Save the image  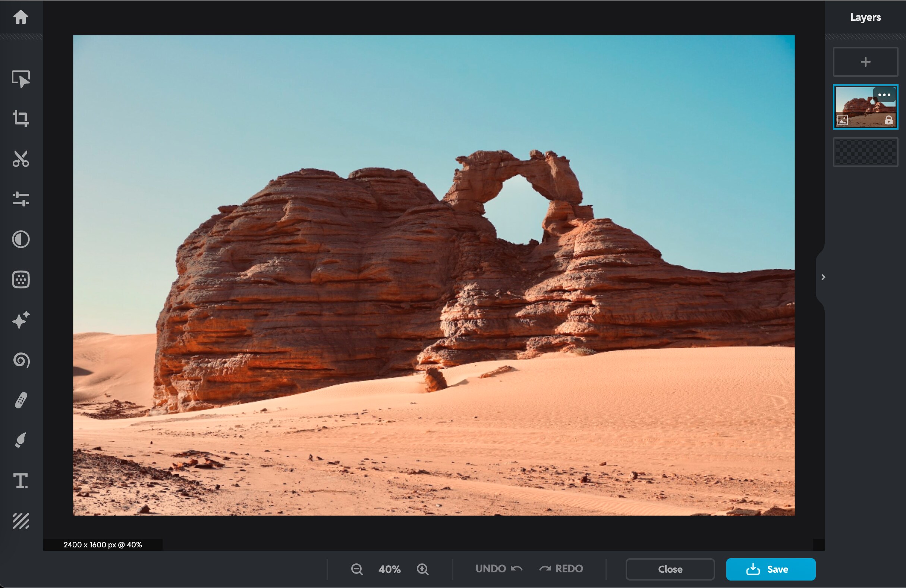click(x=771, y=569)
